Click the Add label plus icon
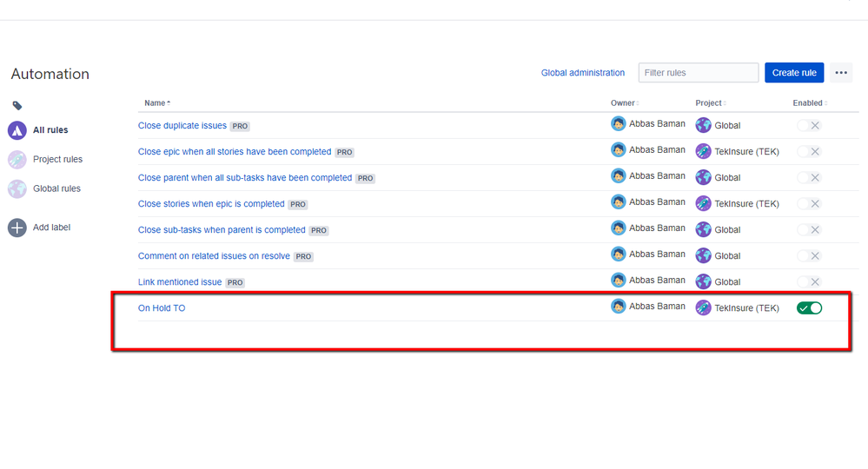 [x=17, y=228]
